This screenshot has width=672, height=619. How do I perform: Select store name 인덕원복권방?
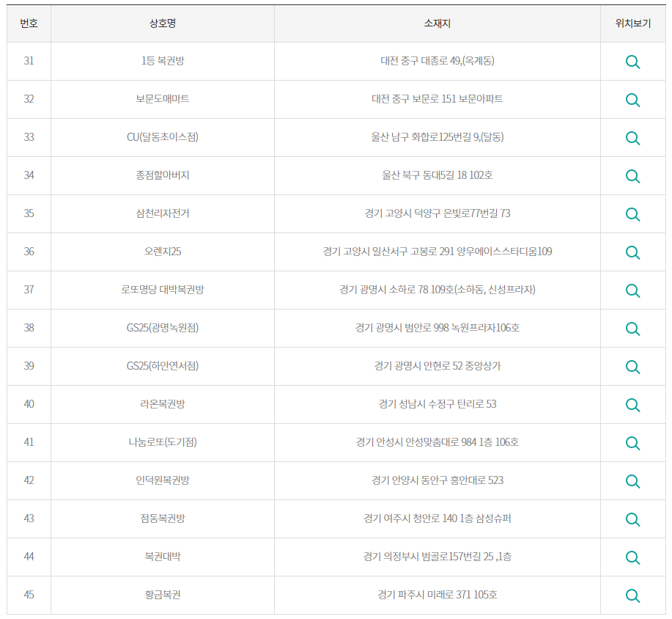(163, 481)
